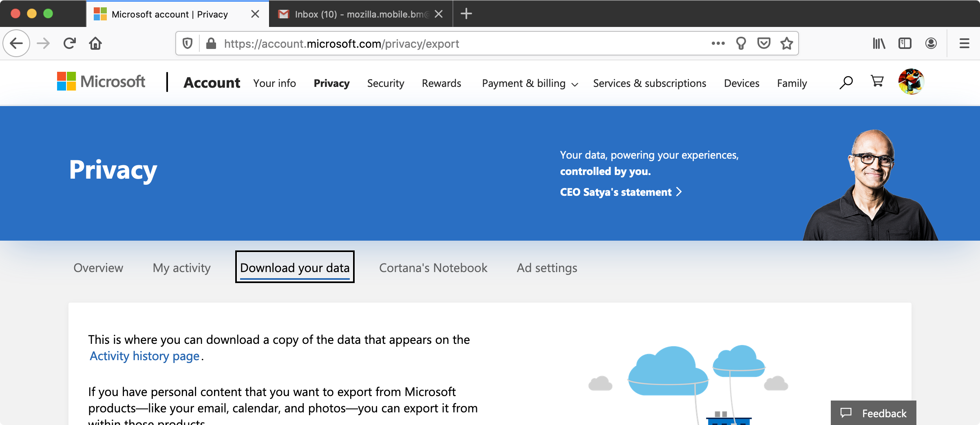Click the tracking protection shield icon
Viewport: 980px width, 425px height.
[187, 43]
